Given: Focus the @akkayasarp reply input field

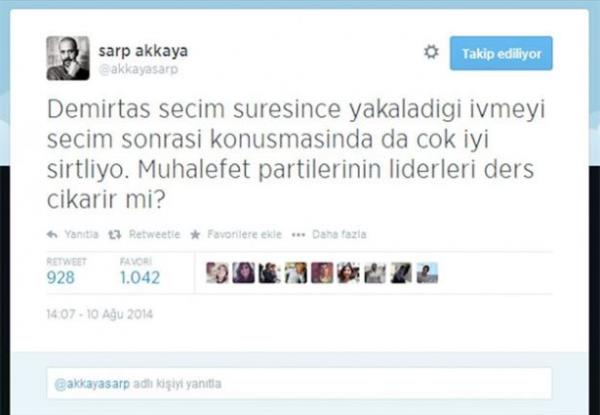Looking at the screenshot, I should tap(299, 384).
